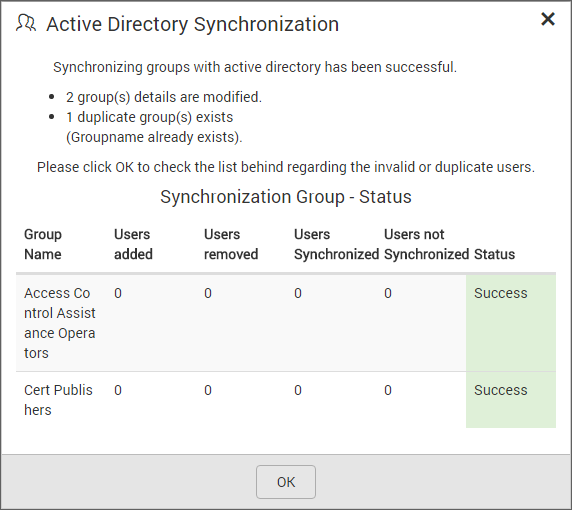Click the 'Users added' column header
The height and width of the screenshot is (510, 572).
(133, 244)
